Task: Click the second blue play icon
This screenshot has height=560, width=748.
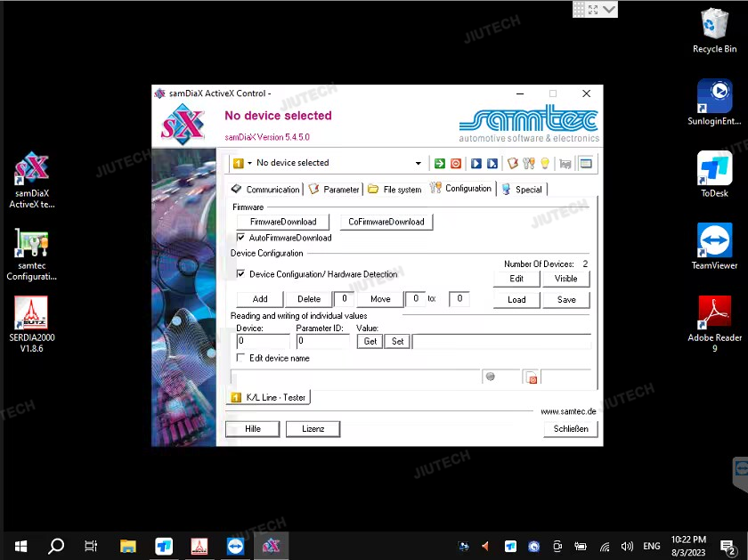Action: [492, 164]
